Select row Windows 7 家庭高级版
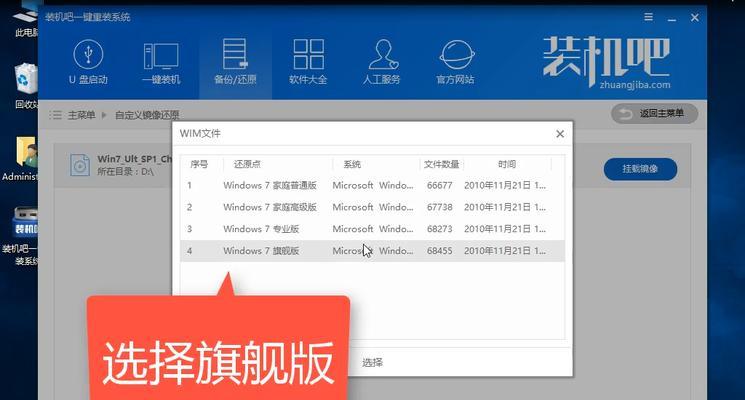This screenshot has width=745, height=400. (372, 207)
